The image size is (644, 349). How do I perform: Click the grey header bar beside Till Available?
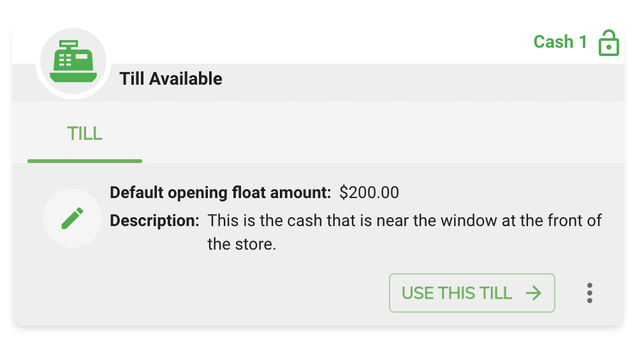423,82
